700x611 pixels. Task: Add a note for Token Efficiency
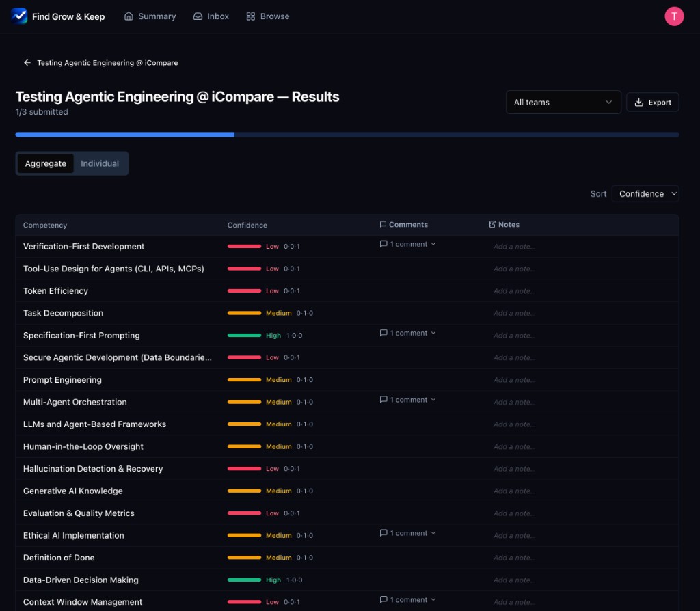tap(514, 291)
